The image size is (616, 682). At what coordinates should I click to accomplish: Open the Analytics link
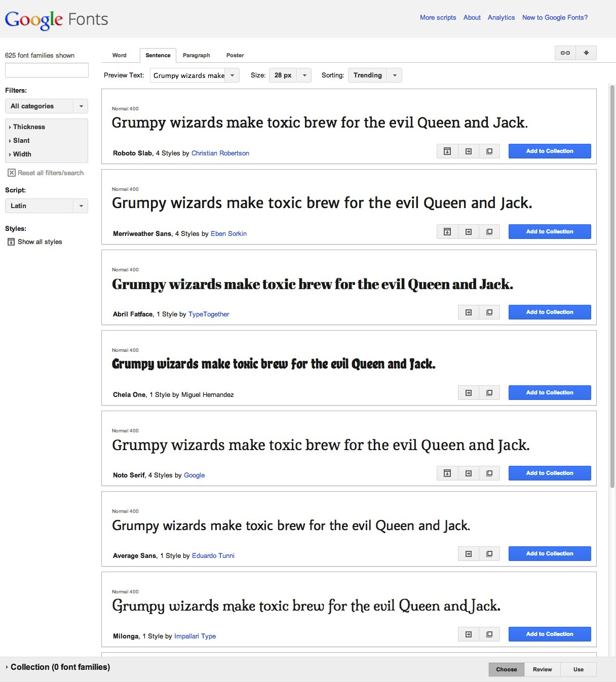pos(502,17)
